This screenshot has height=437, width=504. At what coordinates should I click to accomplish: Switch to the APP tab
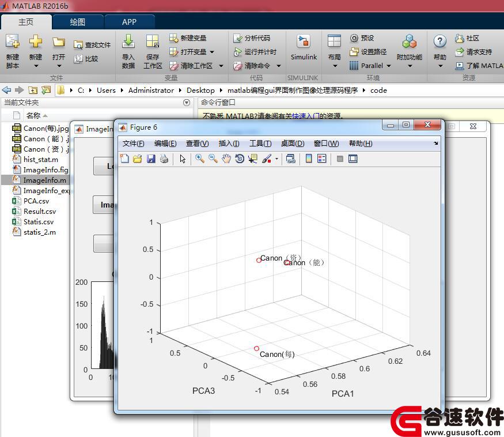tap(129, 22)
